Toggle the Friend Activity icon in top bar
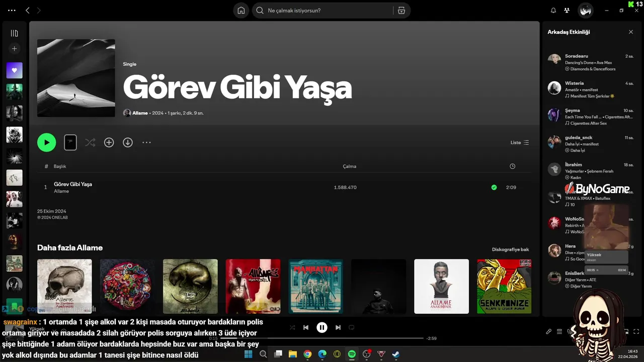Viewport: 644px width, 362px height. coord(567,10)
